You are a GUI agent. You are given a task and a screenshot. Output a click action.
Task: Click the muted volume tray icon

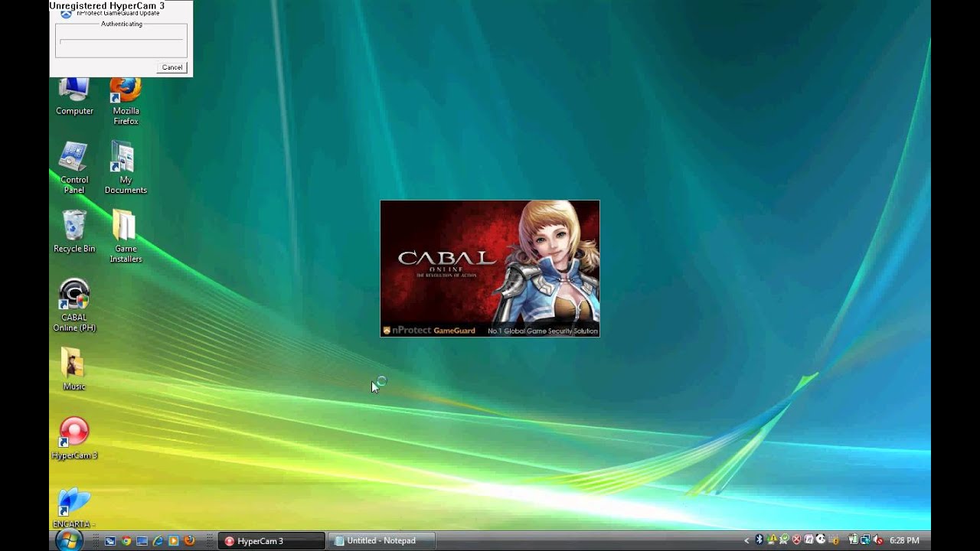[x=877, y=540]
